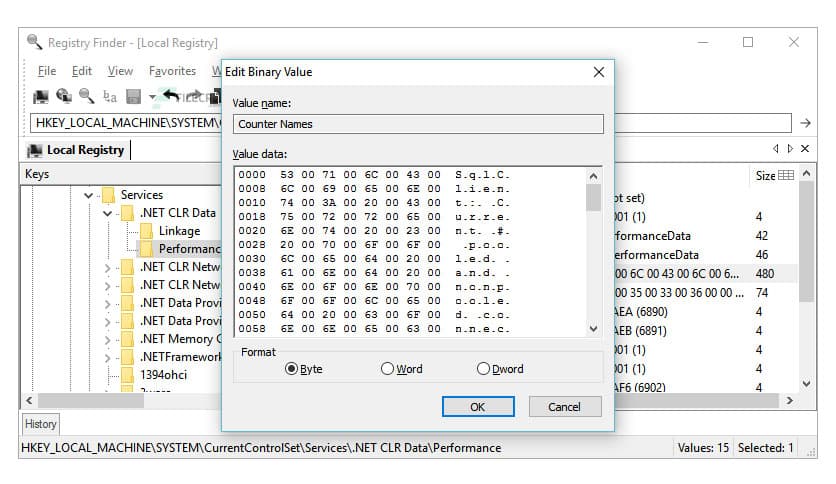Click the previous tab left triangle arrow
Image resolution: width=836 pixels, height=484 pixels.
(776, 149)
